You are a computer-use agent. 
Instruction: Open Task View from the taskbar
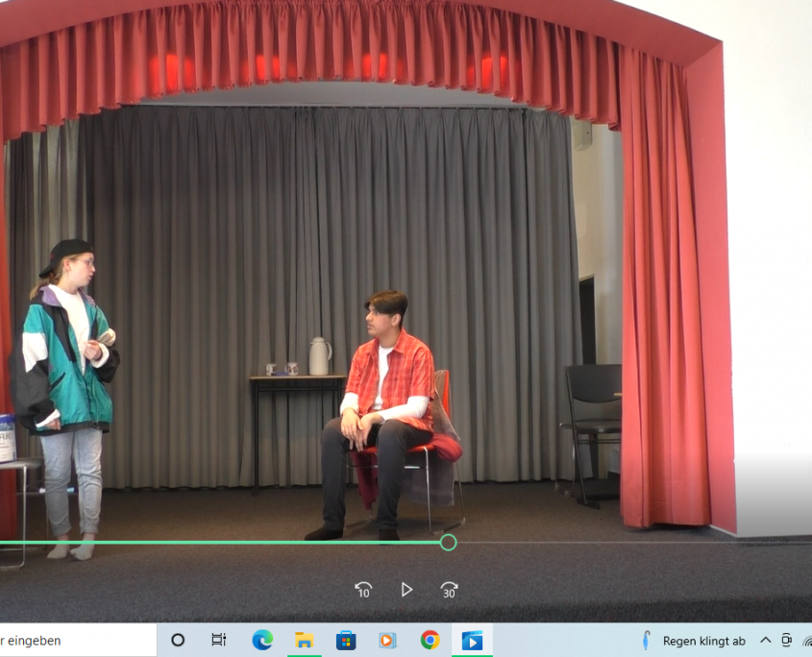pos(219,641)
